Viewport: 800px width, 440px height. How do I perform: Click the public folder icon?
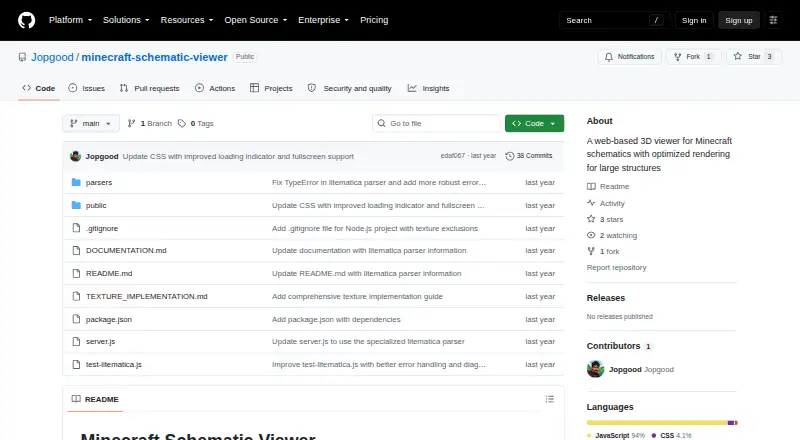[77, 205]
